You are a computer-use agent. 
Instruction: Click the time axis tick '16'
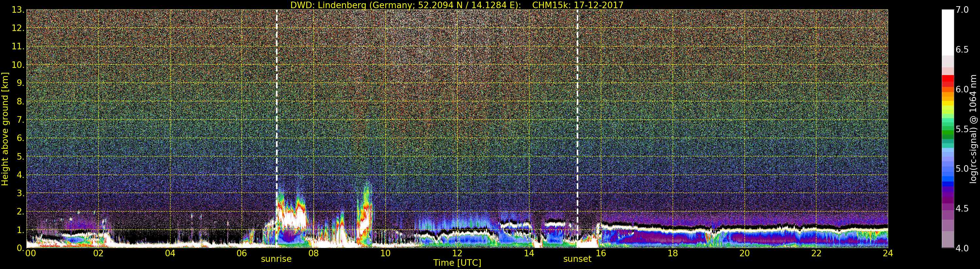601,253
